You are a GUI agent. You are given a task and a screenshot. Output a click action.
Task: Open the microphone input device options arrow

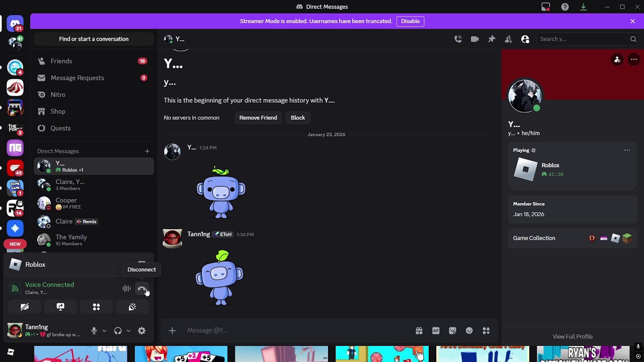click(104, 330)
